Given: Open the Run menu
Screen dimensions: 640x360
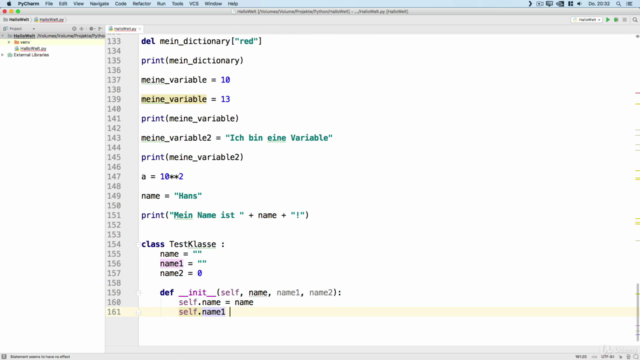Looking at the screenshot, I should coord(161,4).
